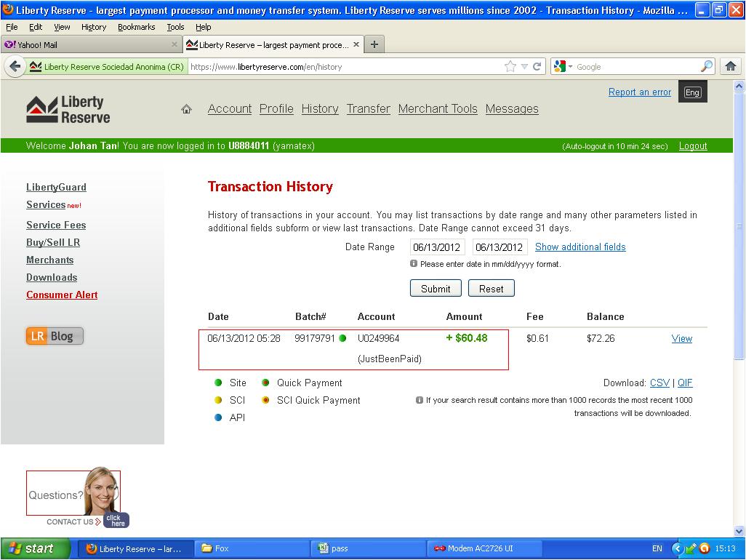This screenshot has height=560, width=746.
Task: Select the Liberty Reserve browser tab
Action: point(273,44)
